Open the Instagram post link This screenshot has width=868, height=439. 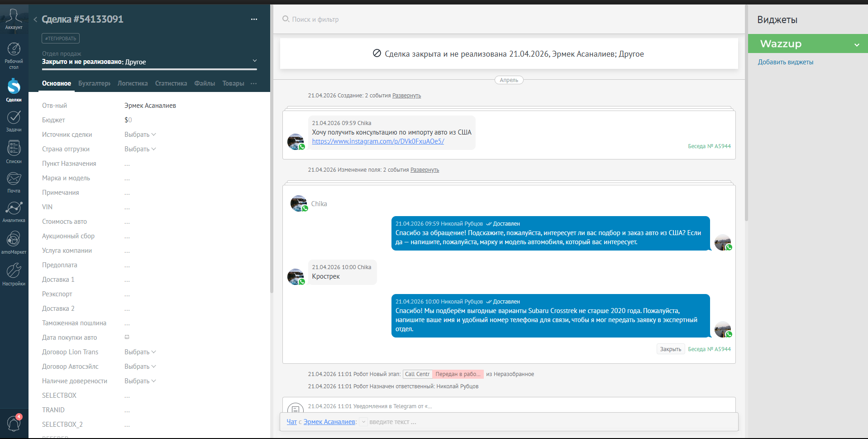coord(378,141)
